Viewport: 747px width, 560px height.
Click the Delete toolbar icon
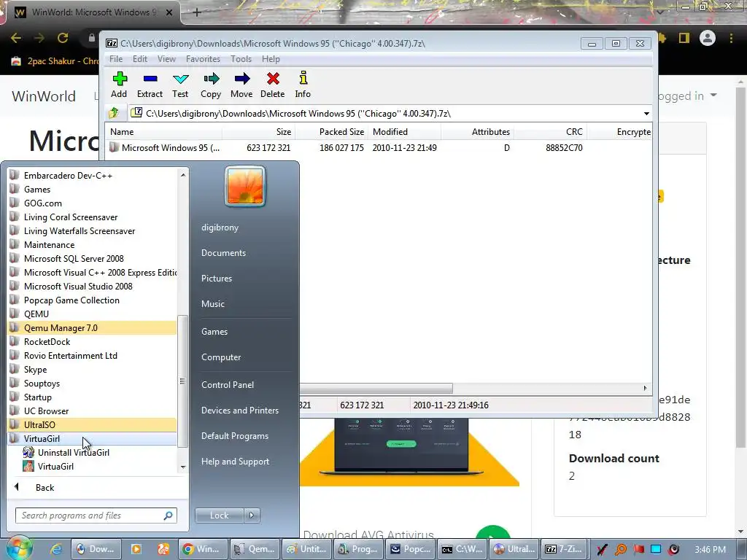(x=273, y=85)
